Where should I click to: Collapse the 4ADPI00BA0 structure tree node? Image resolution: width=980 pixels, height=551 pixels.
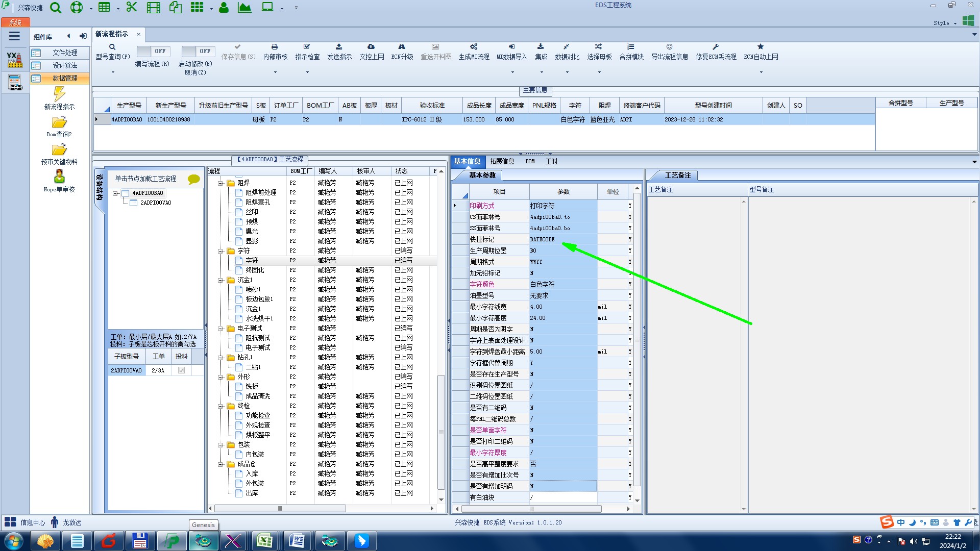[115, 193]
